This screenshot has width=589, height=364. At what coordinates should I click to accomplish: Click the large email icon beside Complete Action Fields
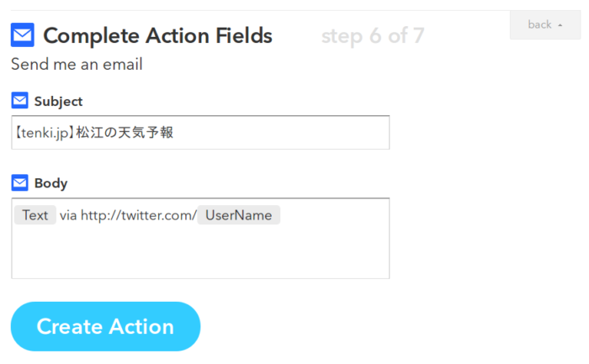click(23, 35)
